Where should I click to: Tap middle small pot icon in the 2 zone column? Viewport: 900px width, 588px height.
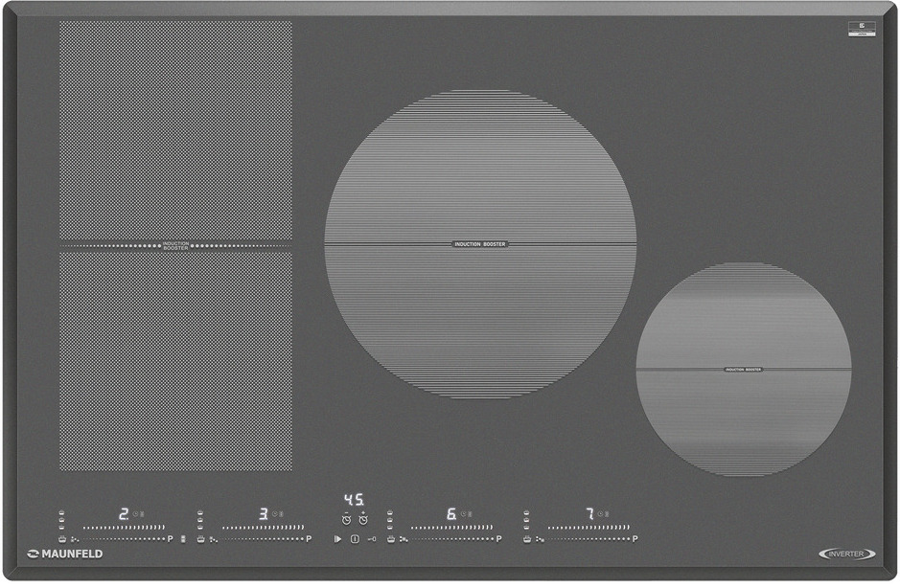tap(61, 520)
